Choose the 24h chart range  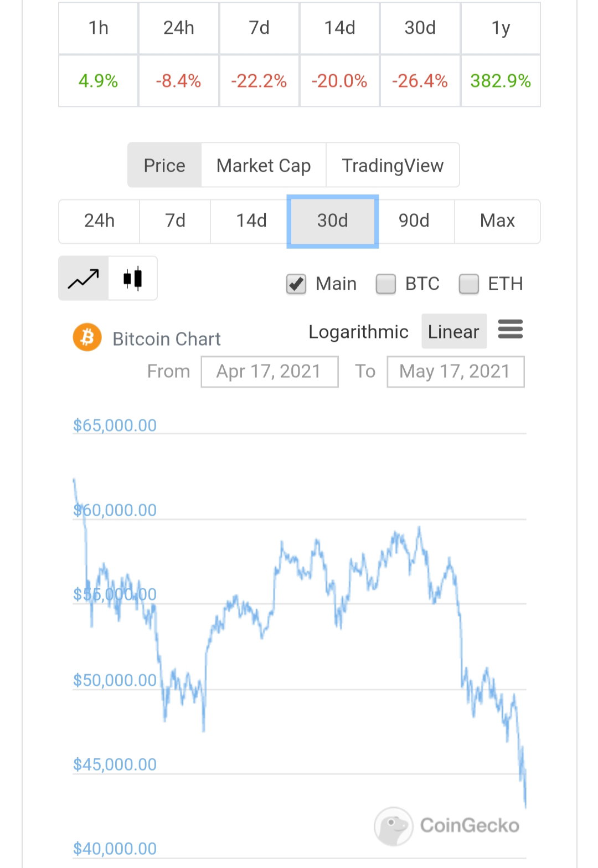coord(99,221)
